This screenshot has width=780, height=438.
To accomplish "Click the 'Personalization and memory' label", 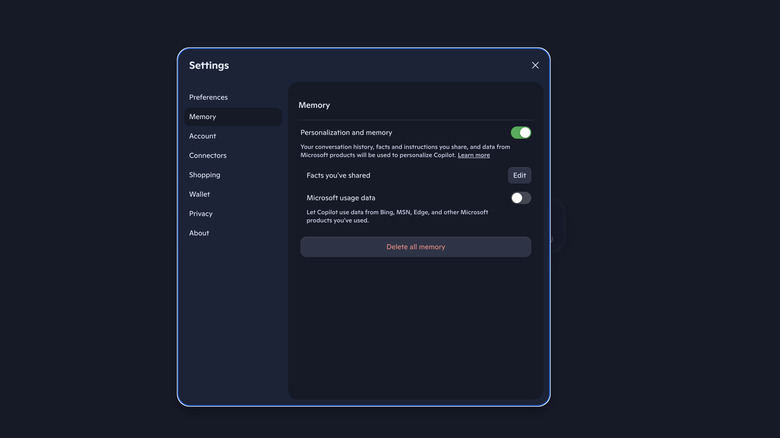I will 346,132.
